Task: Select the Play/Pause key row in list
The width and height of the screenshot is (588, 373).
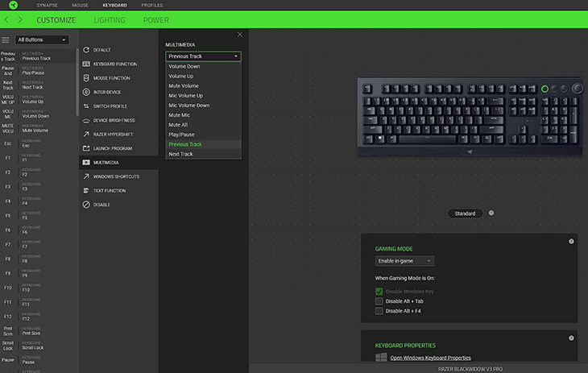Action: pyautogui.click(x=38, y=71)
